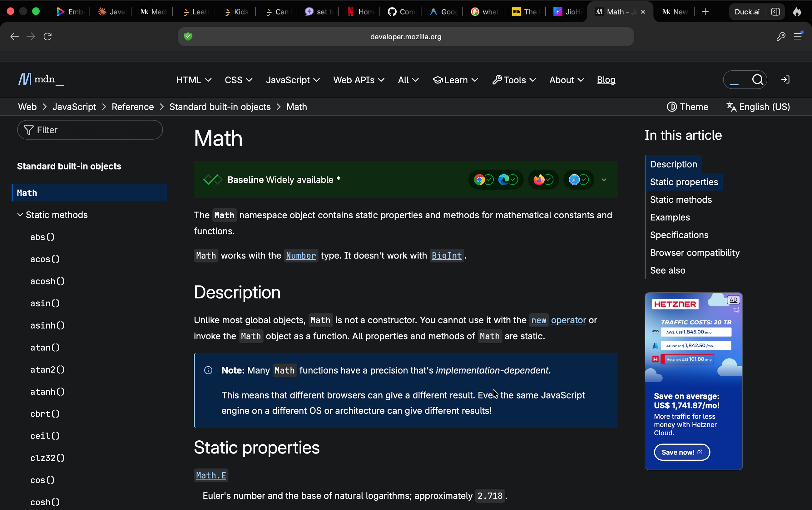Viewport: 812px width, 510px height.
Task: Click the login arrow icon
Action: (x=785, y=80)
